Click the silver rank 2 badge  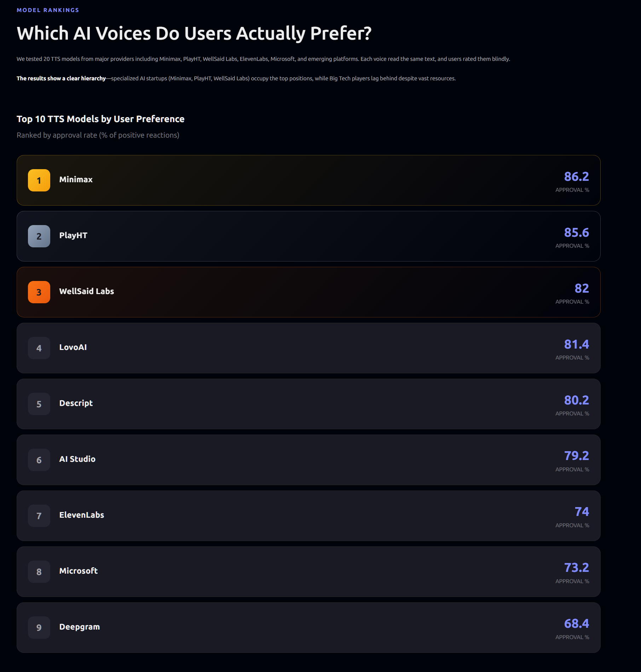click(39, 236)
